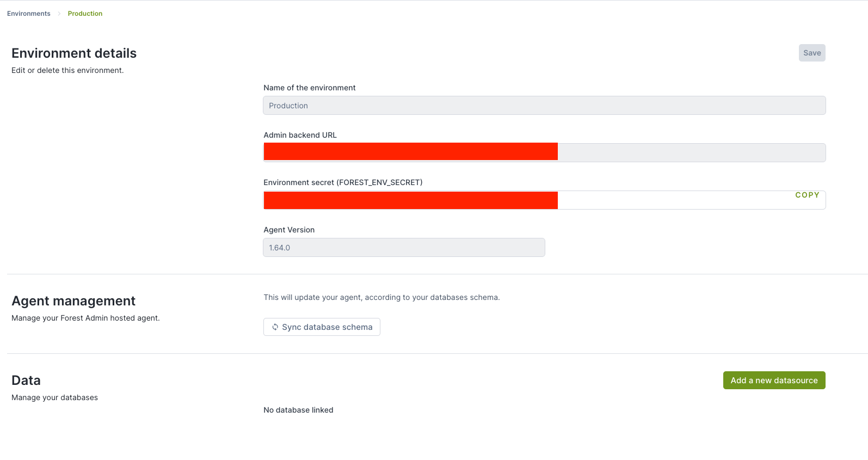The image size is (868, 460).
Task: Click the Data section heading
Action: (26, 381)
